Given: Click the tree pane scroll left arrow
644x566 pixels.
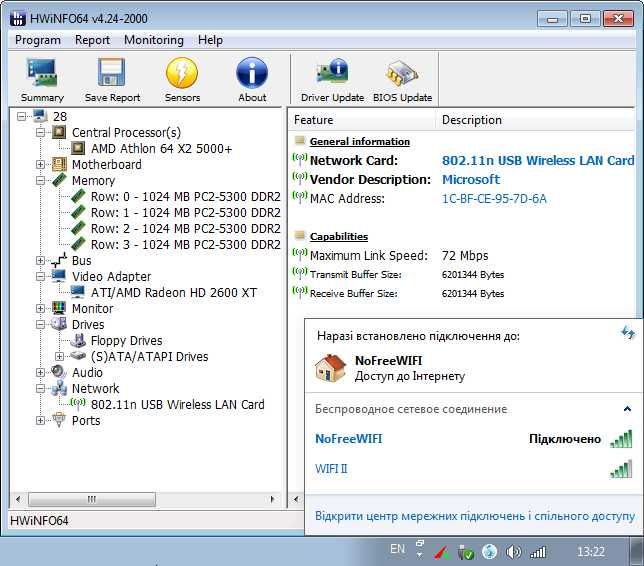Looking at the screenshot, I should [x=18, y=499].
